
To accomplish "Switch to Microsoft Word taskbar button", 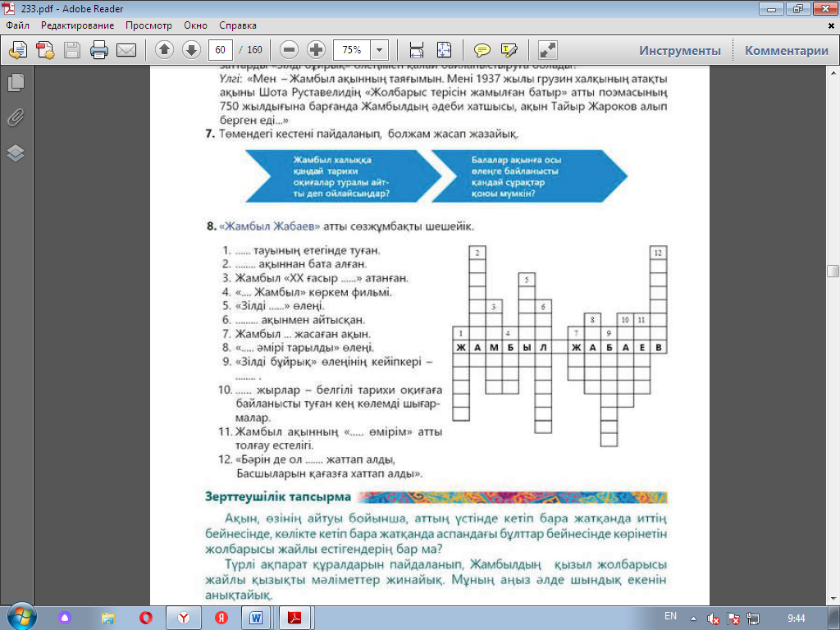I will click(256, 618).
